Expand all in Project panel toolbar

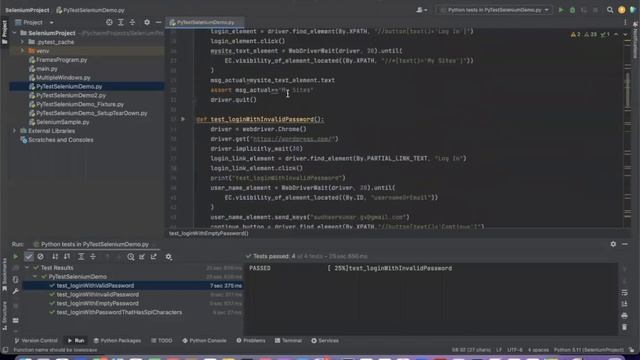[x=121, y=22]
